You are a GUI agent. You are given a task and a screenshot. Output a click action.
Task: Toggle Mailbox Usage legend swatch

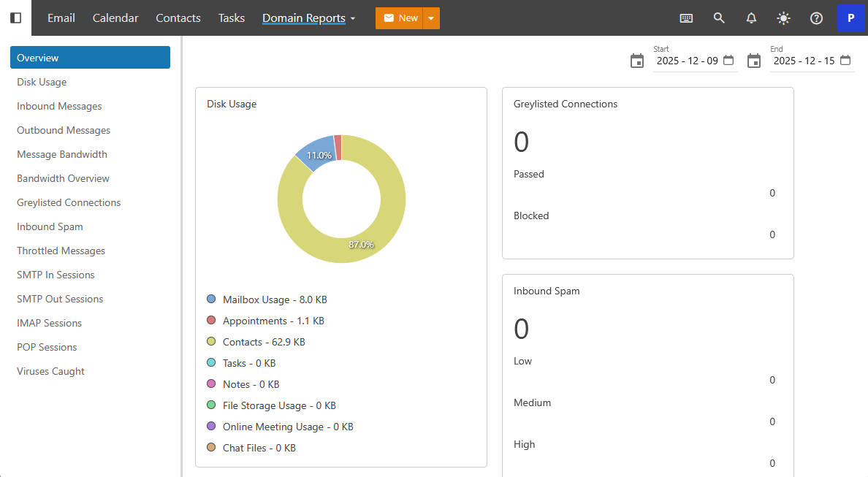[211, 299]
